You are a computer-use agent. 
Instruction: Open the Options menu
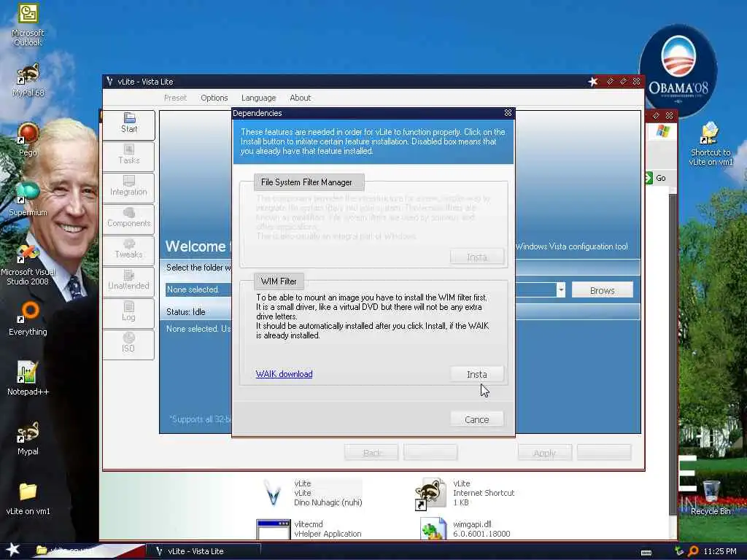[x=214, y=98]
